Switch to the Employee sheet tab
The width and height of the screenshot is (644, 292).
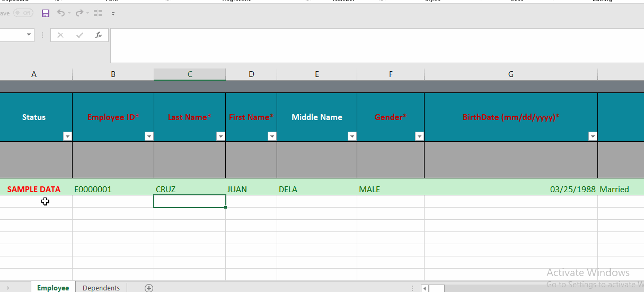[x=53, y=287]
